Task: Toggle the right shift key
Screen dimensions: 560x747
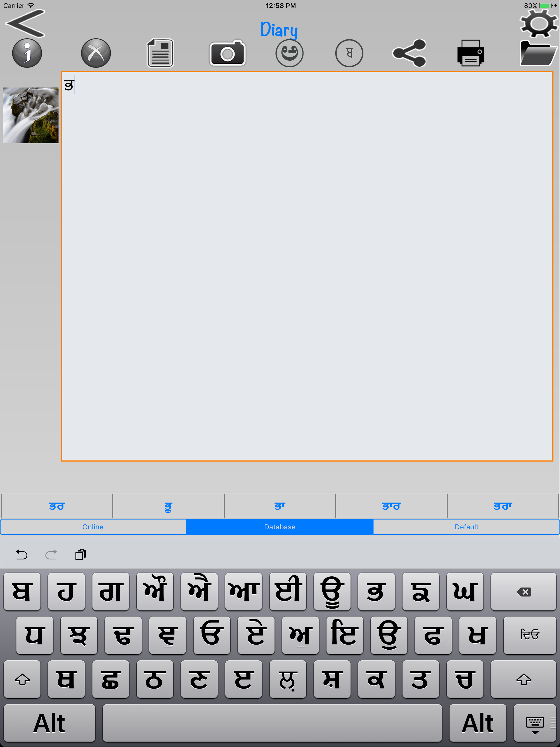Action: tap(524, 679)
